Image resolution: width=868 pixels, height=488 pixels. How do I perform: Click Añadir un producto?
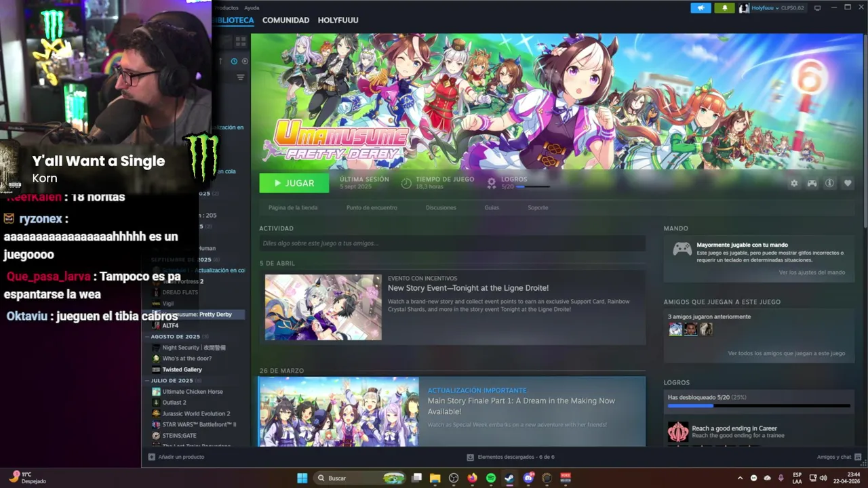point(176,457)
